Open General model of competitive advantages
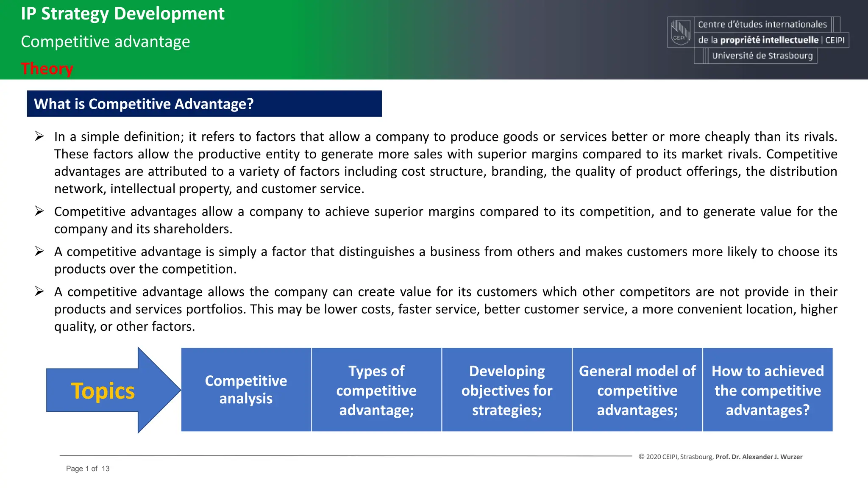This screenshot has width=868, height=488. pos(637,390)
